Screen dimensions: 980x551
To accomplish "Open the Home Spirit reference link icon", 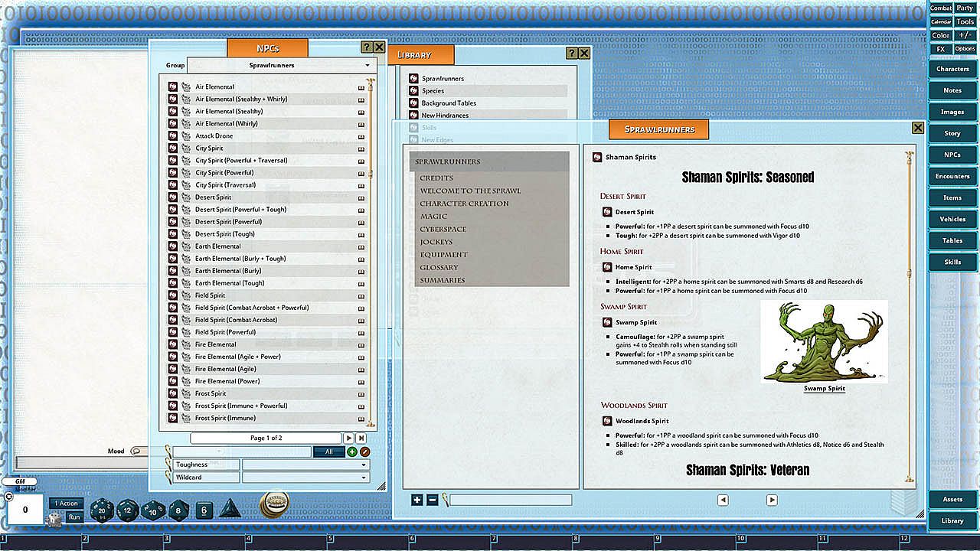I will coord(608,267).
